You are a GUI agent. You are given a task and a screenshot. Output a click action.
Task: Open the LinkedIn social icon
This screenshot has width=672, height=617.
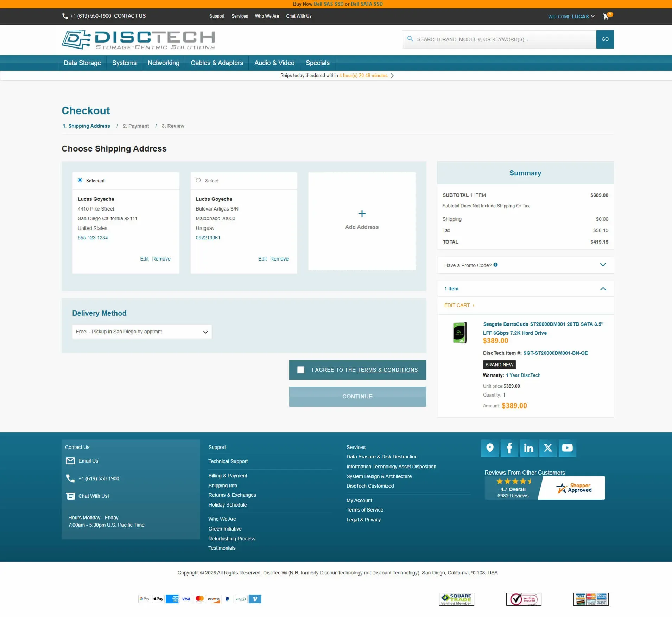click(x=528, y=448)
